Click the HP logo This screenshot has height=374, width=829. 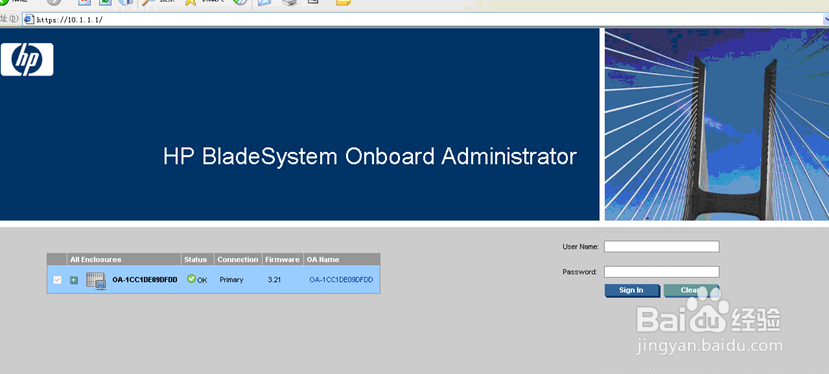click(x=27, y=59)
